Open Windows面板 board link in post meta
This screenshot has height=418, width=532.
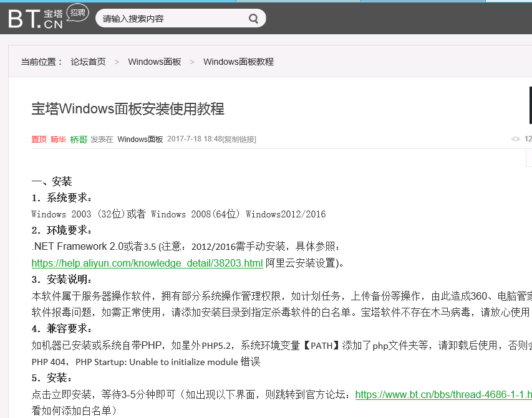[x=140, y=140]
